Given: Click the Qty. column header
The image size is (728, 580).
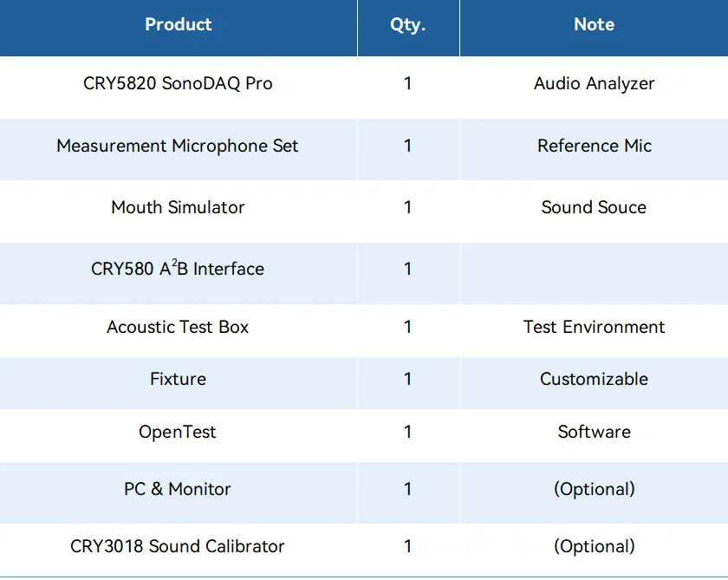Looking at the screenshot, I should (407, 25).
